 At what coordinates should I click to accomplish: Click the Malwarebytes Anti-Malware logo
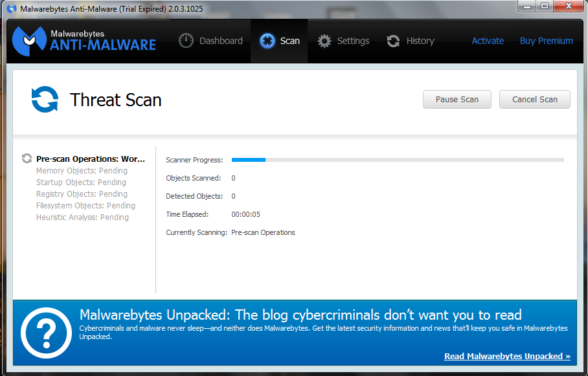point(84,40)
